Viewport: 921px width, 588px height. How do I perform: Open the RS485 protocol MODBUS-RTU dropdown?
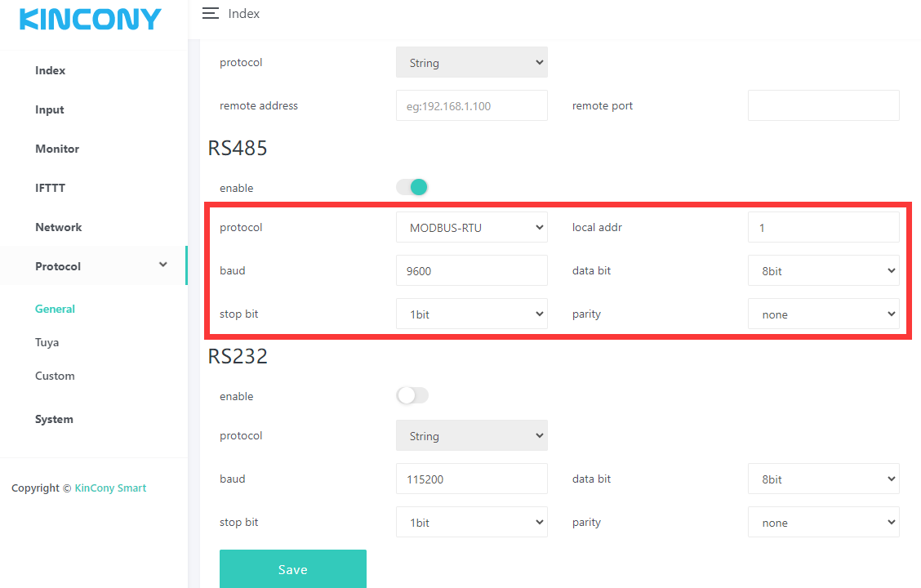pos(471,228)
